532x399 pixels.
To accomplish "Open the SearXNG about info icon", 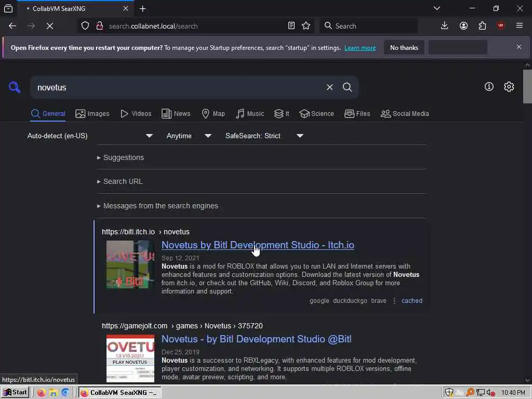I will tap(489, 87).
